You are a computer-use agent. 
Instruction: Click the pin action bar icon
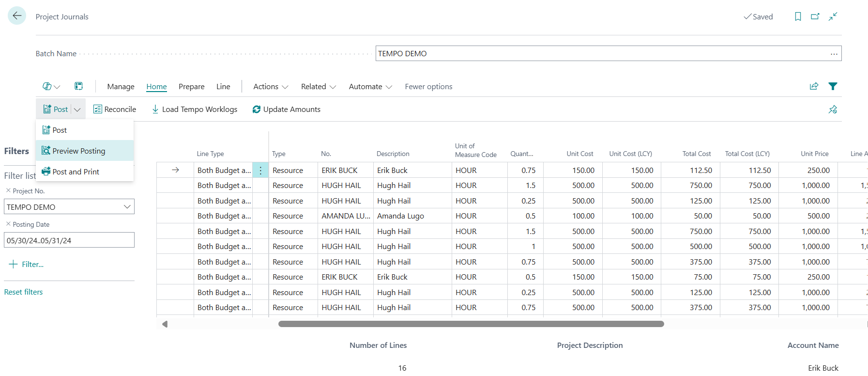coord(833,110)
